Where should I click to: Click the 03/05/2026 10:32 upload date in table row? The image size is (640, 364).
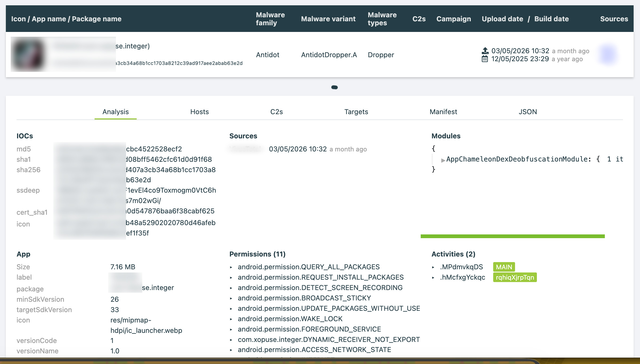tap(520, 51)
